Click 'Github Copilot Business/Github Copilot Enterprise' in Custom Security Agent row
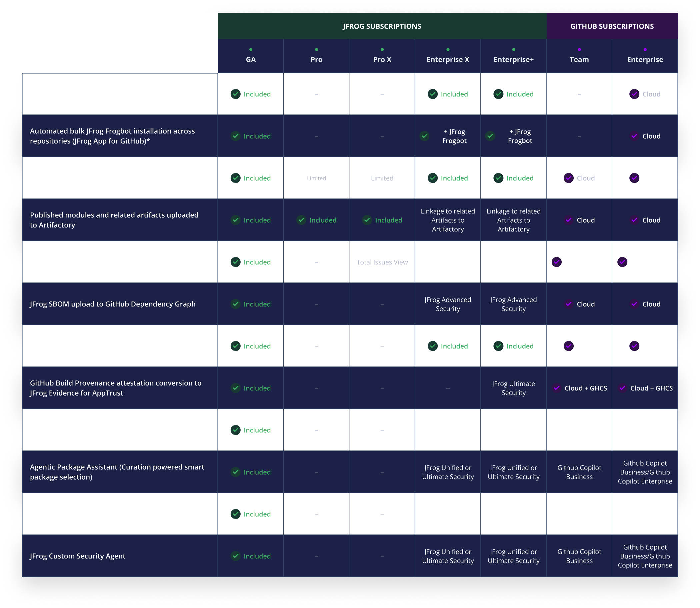Image resolution: width=700 pixels, height=608 pixels. (645, 556)
